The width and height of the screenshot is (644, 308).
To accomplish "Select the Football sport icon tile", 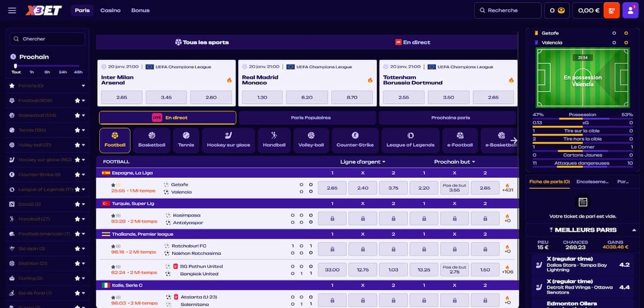I will point(115,140).
